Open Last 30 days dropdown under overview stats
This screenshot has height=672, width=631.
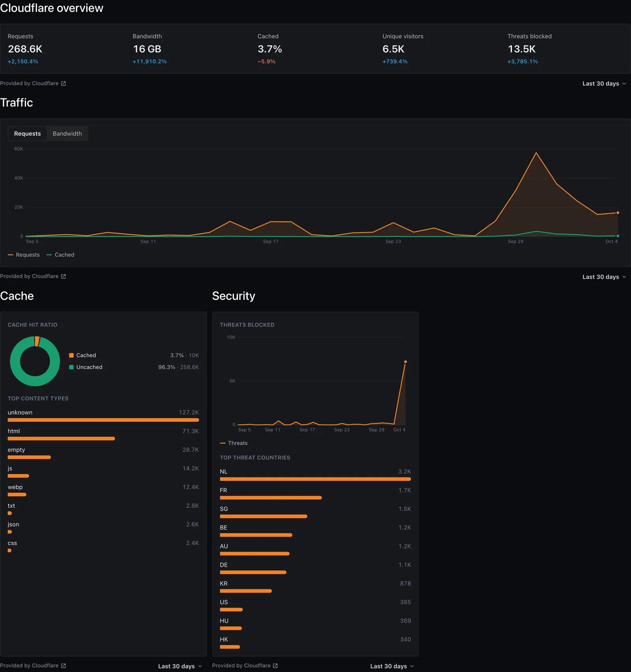coord(604,84)
